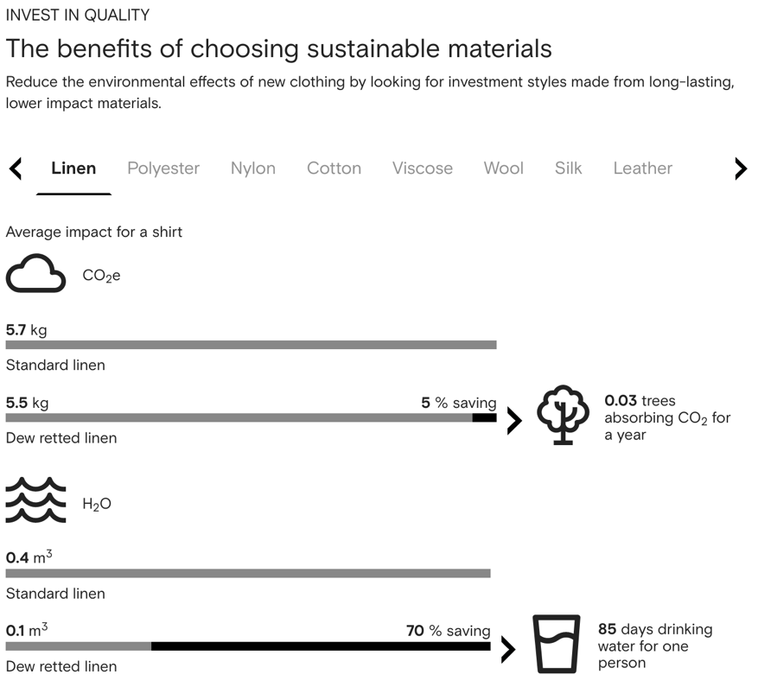The width and height of the screenshot is (758, 700).
Task: Click the drinking water glass icon
Action: pyautogui.click(x=557, y=644)
